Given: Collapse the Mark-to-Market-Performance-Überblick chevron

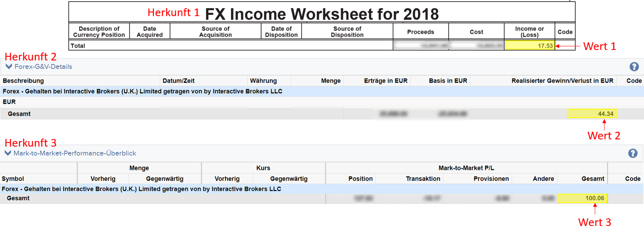Looking at the screenshot, I should tap(8, 153).
